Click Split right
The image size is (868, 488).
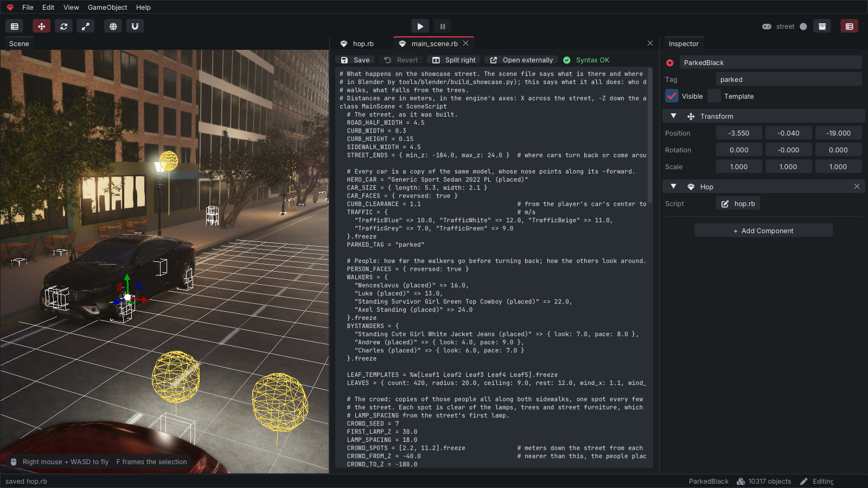454,60
